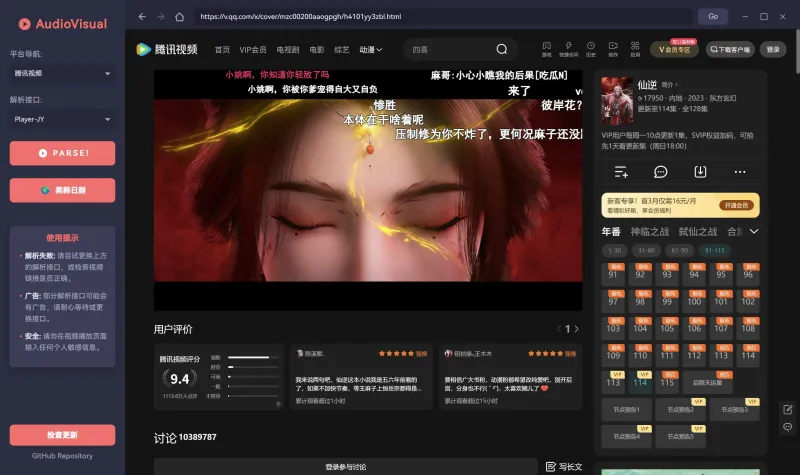Image resolution: width=800 pixels, height=475 pixels.
Task: Go to previous user review page
Action: click(559, 329)
